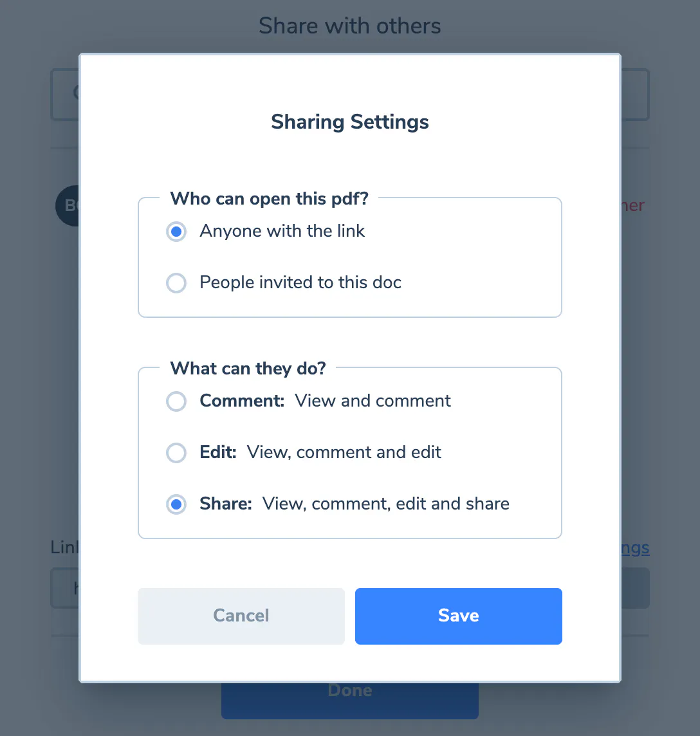Image resolution: width=700 pixels, height=736 pixels.
Task: Select the 'Anyone with the link' radio button
Action: pyautogui.click(x=176, y=232)
